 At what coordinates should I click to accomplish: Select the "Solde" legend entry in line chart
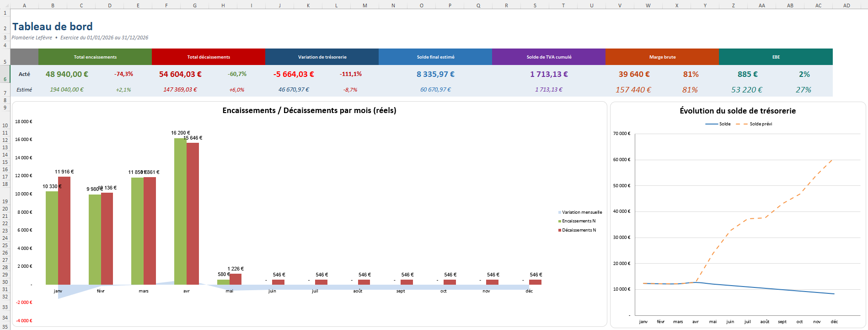point(718,124)
